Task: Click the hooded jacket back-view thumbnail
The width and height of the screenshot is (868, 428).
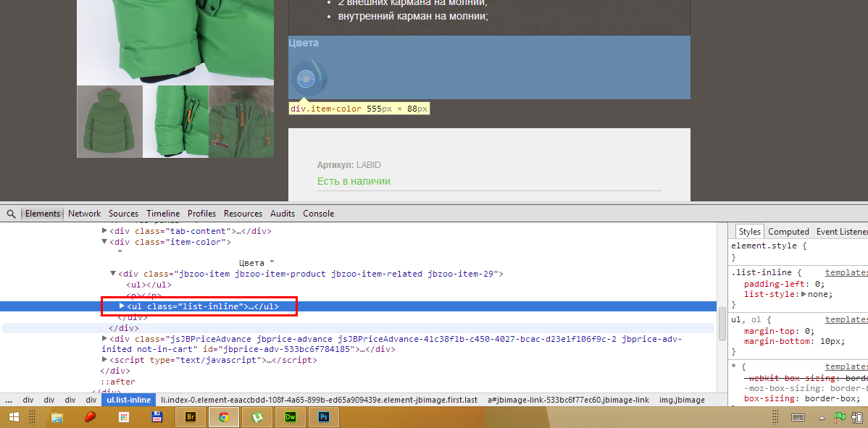Action: click(x=109, y=122)
